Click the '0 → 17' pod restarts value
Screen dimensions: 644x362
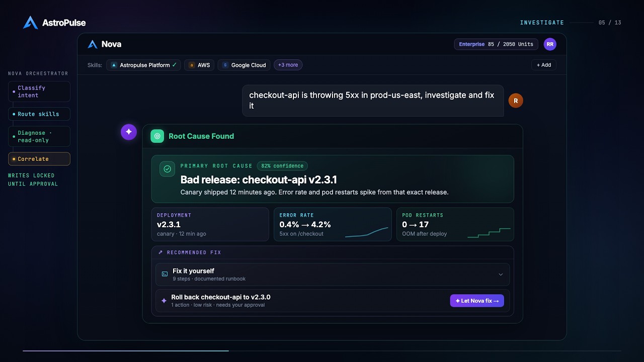415,224
